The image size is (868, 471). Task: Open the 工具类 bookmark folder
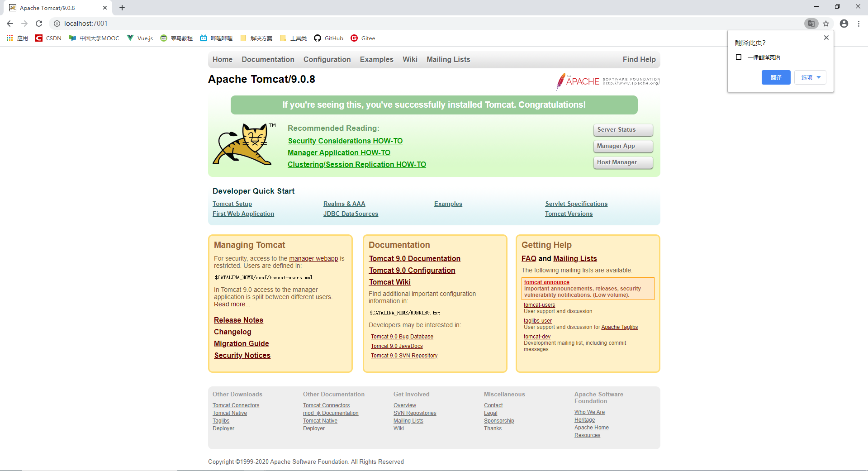tap(293, 38)
